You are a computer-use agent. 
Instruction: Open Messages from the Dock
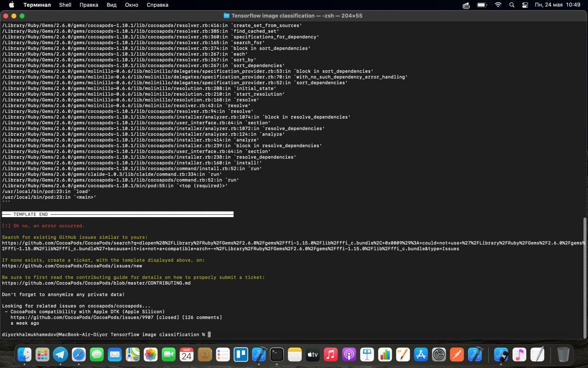point(96,354)
